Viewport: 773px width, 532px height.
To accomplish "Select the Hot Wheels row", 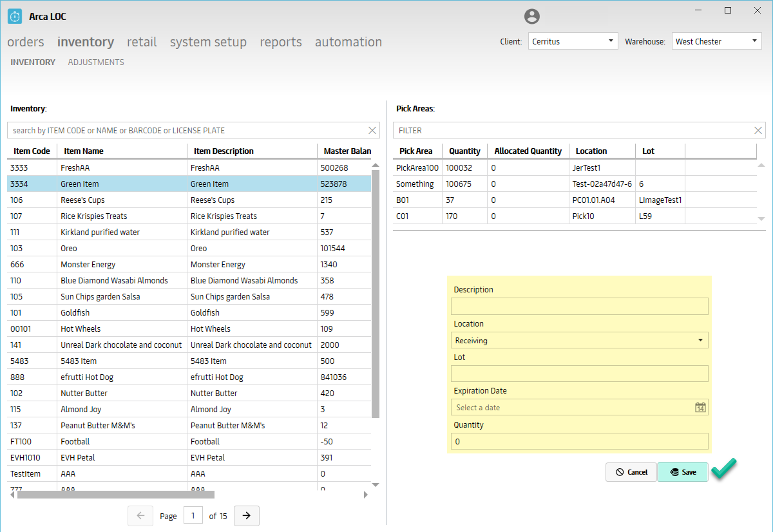I will click(x=189, y=328).
